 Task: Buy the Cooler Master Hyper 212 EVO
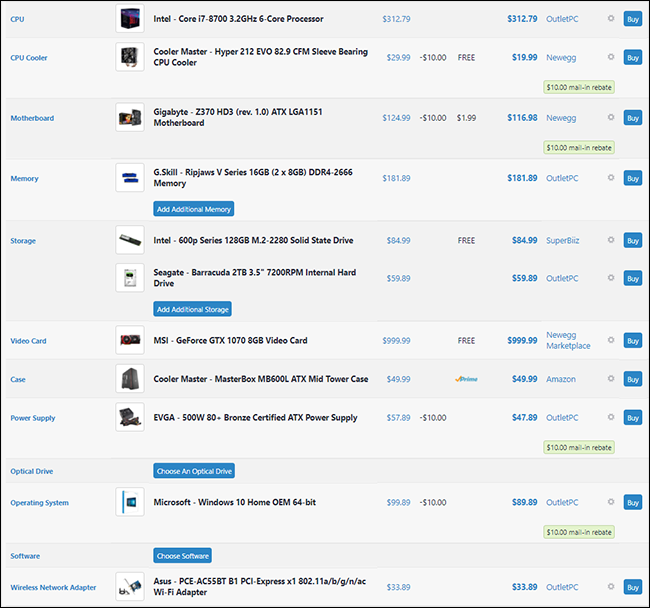click(x=633, y=57)
